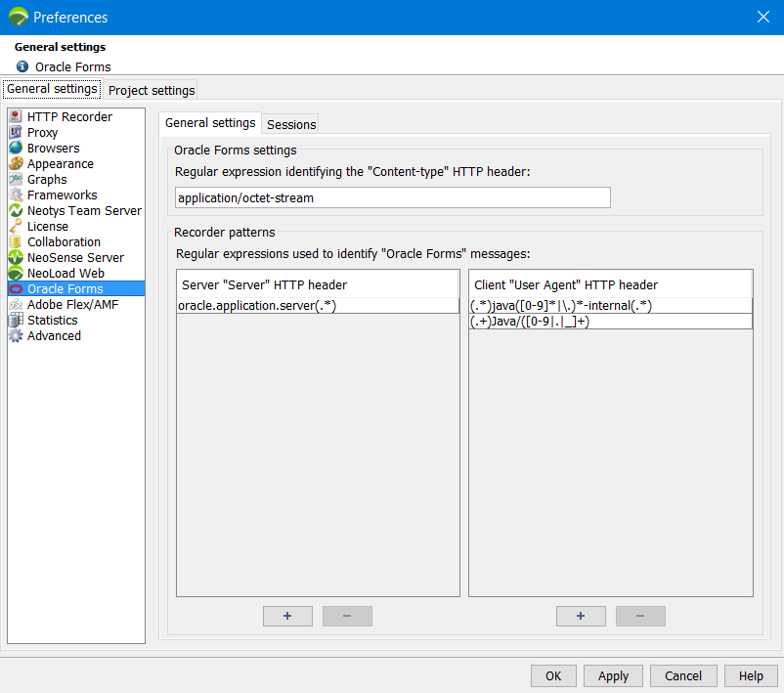Click the License key icon

[x=16, y=226]
